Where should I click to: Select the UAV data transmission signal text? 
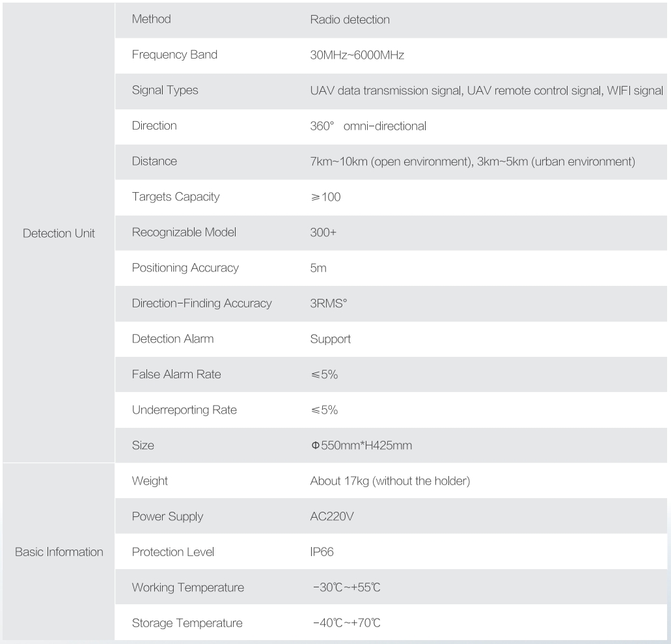click(387, 91)
